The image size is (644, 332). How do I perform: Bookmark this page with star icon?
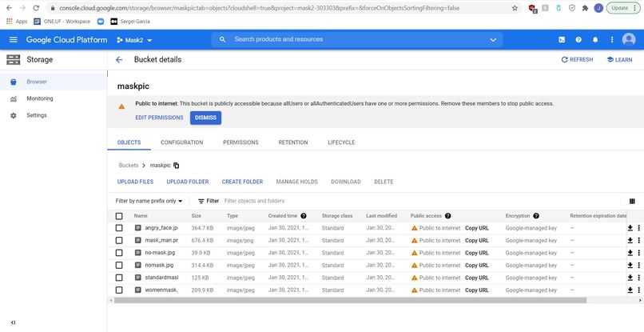pyautogui.click(x=515, y=8)
